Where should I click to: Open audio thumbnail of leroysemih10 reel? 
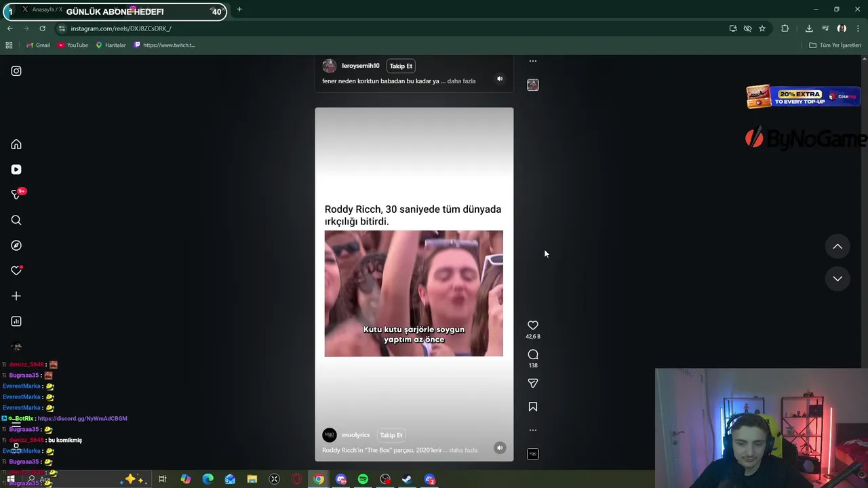[533, 85]
